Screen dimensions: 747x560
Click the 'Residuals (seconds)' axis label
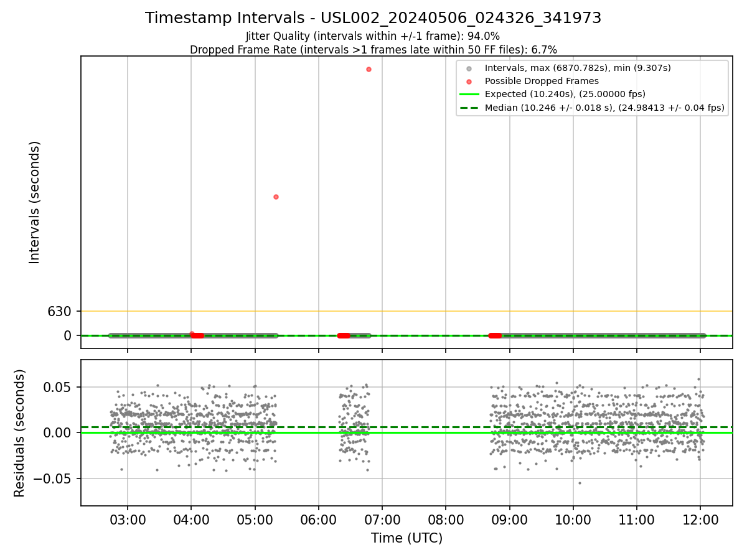[20, 433]
